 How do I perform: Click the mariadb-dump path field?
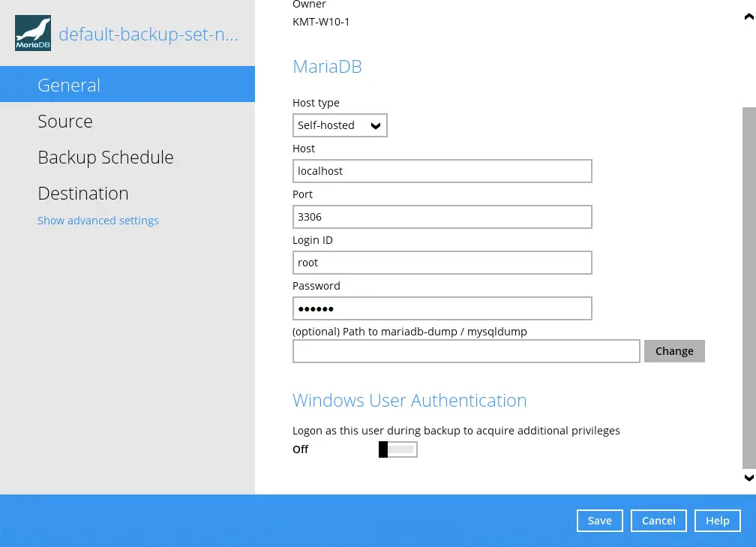point(466,351)
